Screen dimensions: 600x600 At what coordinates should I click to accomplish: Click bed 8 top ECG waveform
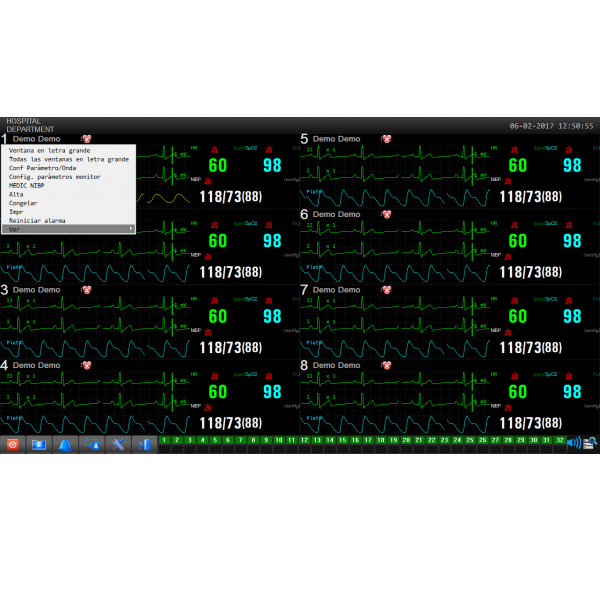click(x=395, y=380)
